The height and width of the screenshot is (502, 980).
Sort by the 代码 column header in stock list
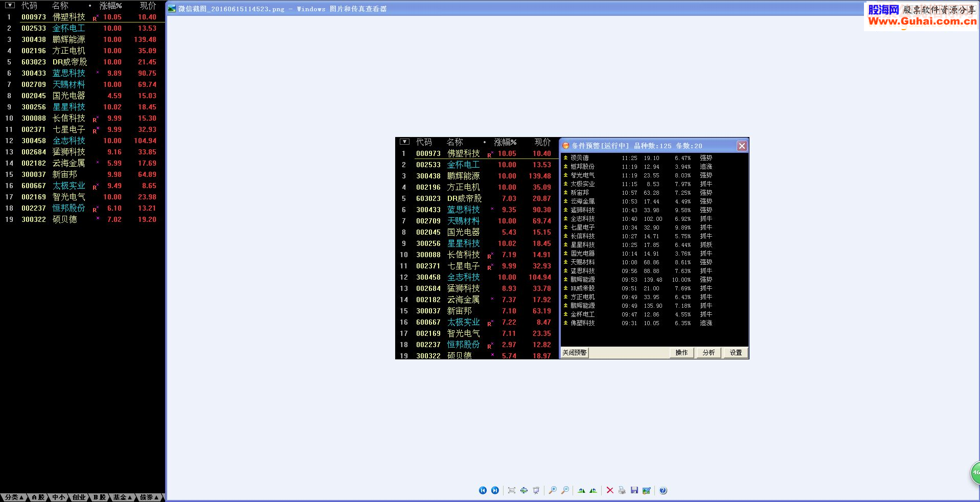[x=29, y=6]
